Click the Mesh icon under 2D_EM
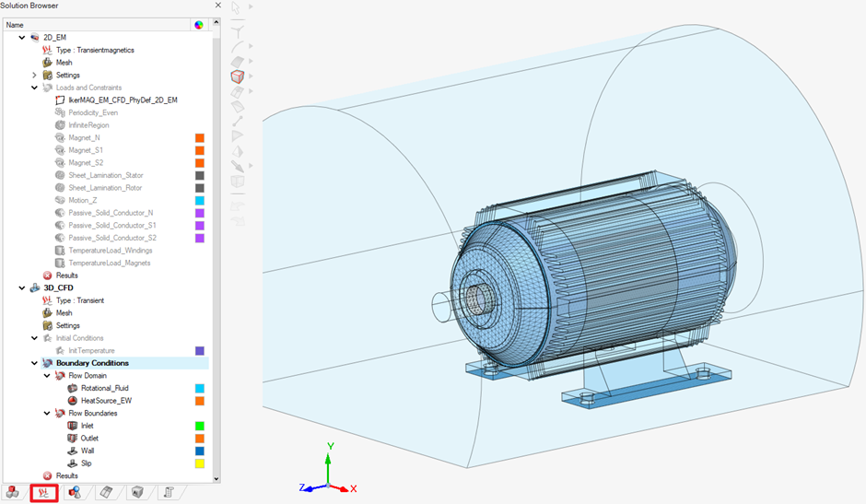This screenshot has width=866, height=504. point(47,63)
